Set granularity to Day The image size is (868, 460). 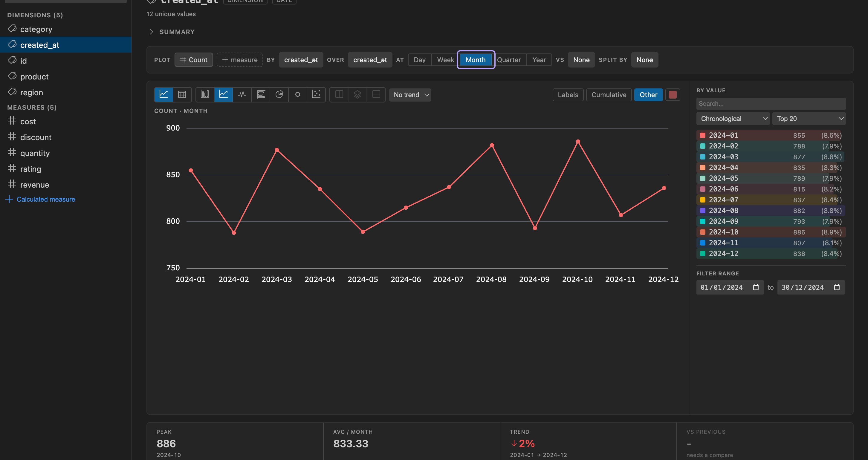coord(420,60)
